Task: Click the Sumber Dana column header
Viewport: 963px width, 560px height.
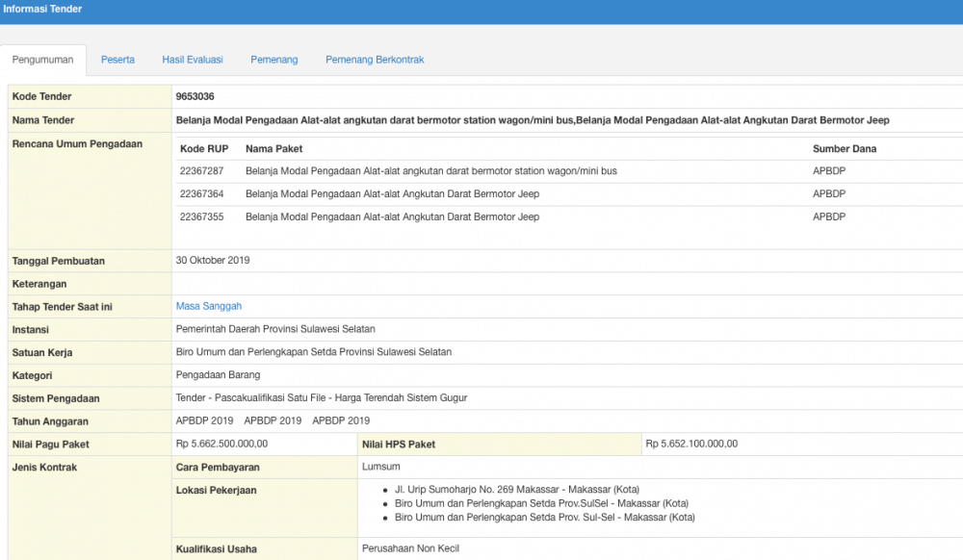Action: (844, 149)
